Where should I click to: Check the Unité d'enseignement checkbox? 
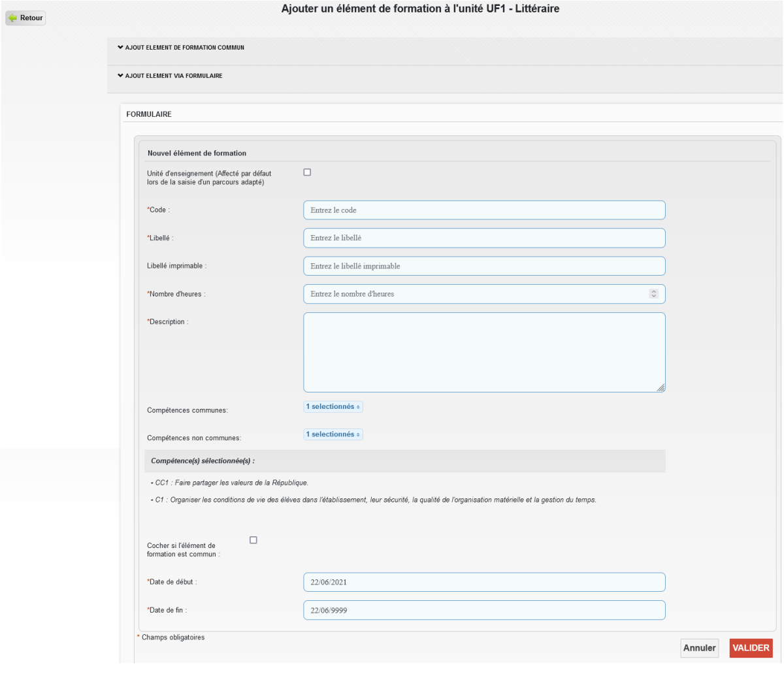[307, 172]
